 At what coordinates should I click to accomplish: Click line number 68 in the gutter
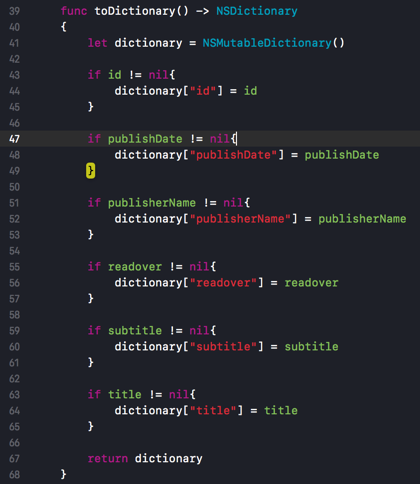(x=14, y=474)
